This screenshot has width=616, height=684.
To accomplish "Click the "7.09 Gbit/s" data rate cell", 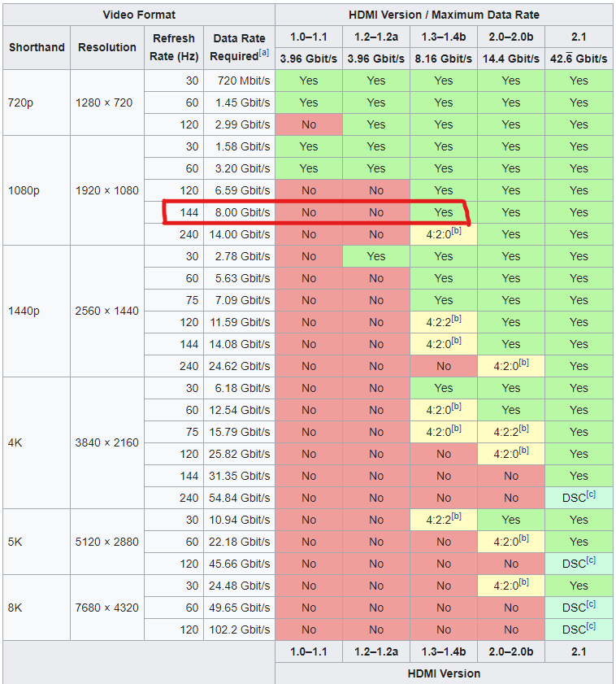I will coord(240,300).
